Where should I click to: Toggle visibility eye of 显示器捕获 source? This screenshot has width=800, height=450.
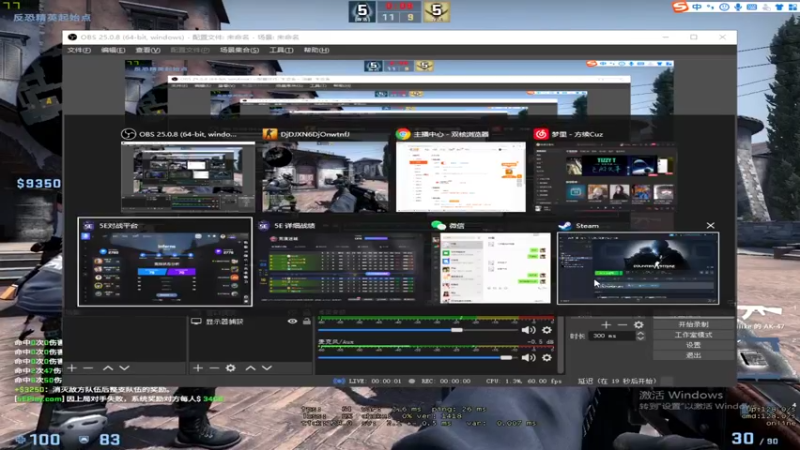[292, 321]
